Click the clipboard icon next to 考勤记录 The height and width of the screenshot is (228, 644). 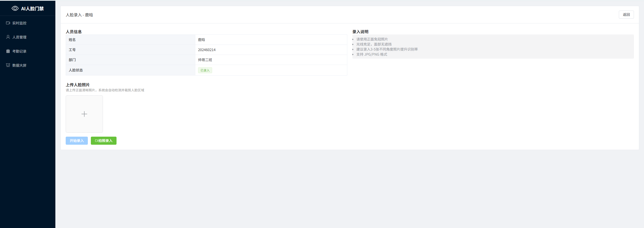8,51
